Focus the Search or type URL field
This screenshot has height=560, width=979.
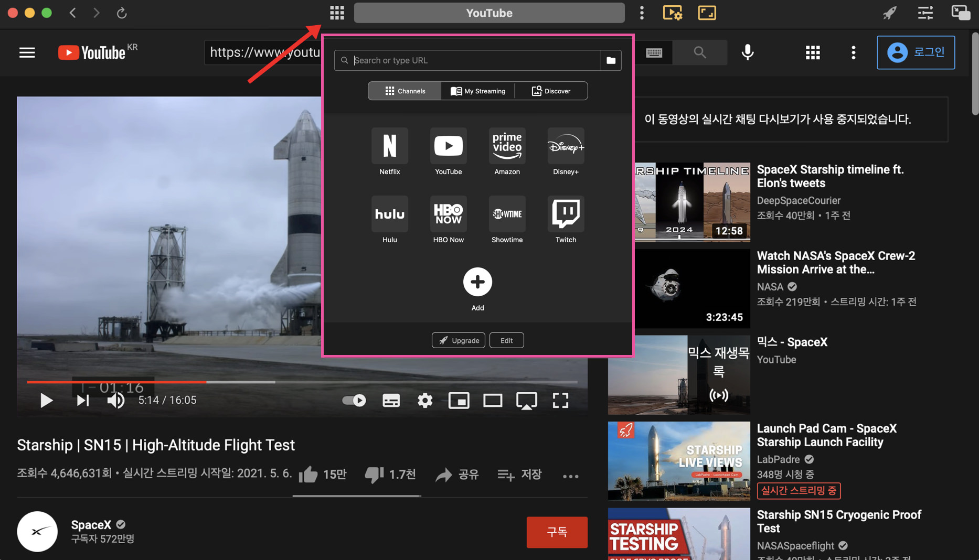(467, 60)
